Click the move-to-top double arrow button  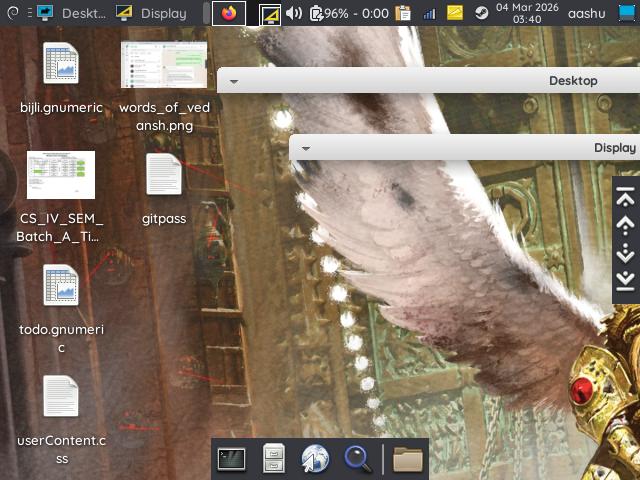(x=626, y=196)
